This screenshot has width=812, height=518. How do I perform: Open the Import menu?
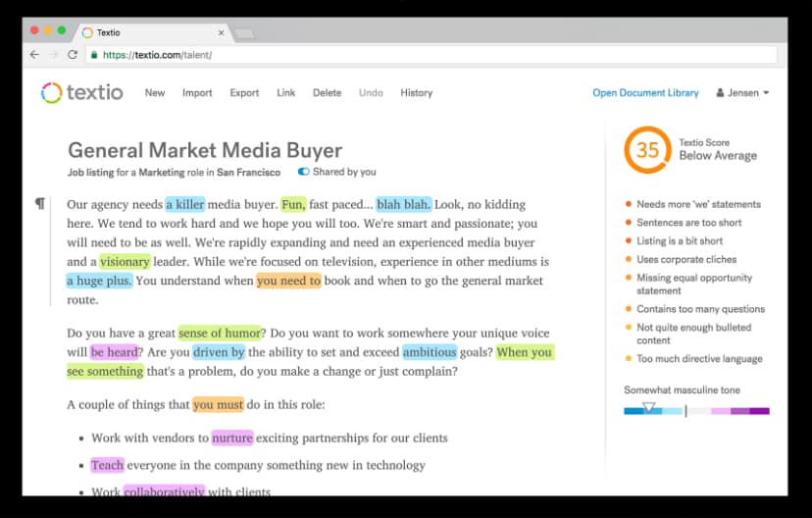coord(197,93)
